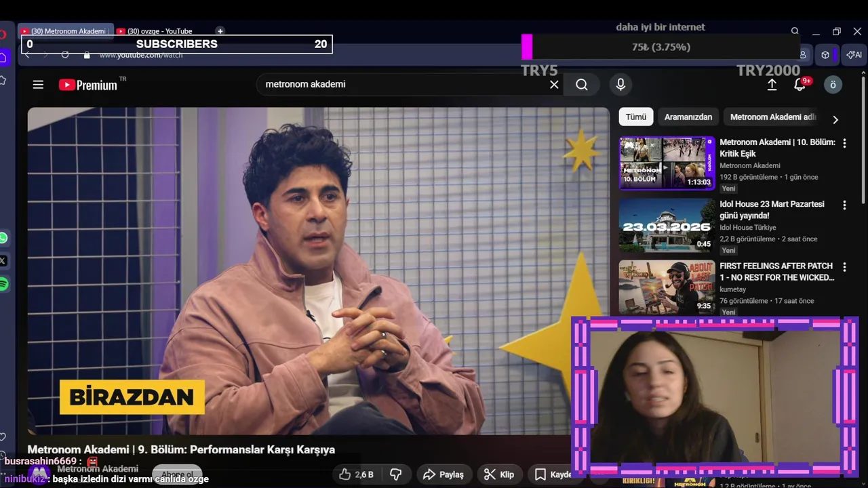Select the Aramanızdan filter chip
Viewport: 868px width, 488px height.
point(688,117)
